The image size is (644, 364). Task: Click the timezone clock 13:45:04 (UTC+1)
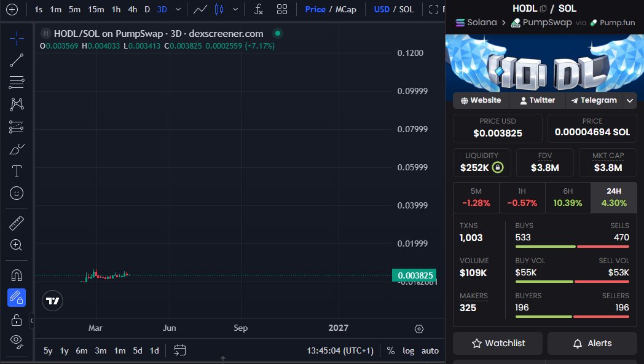pyautogui.click(x=340, y=351)
